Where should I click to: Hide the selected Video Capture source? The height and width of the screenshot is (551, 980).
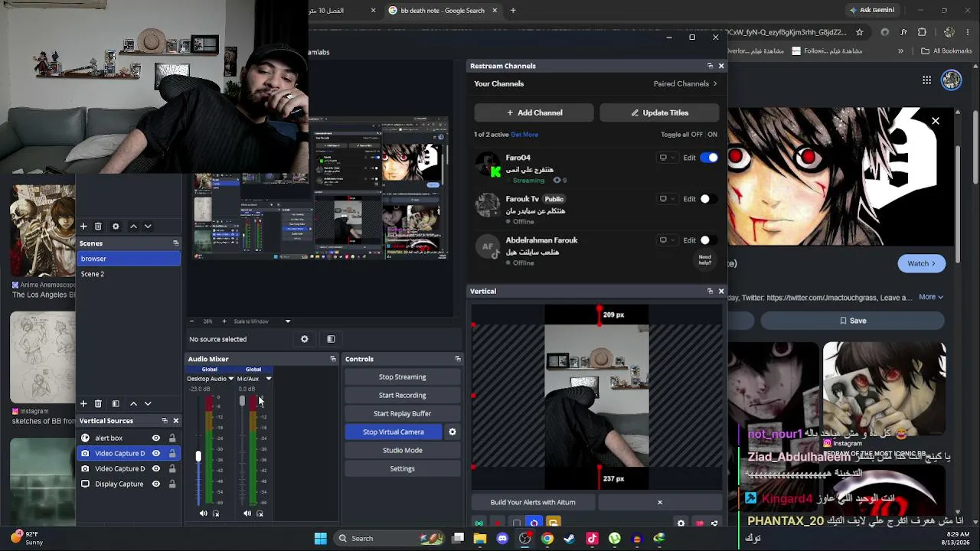pyautogui.click(x=156, y=453)
